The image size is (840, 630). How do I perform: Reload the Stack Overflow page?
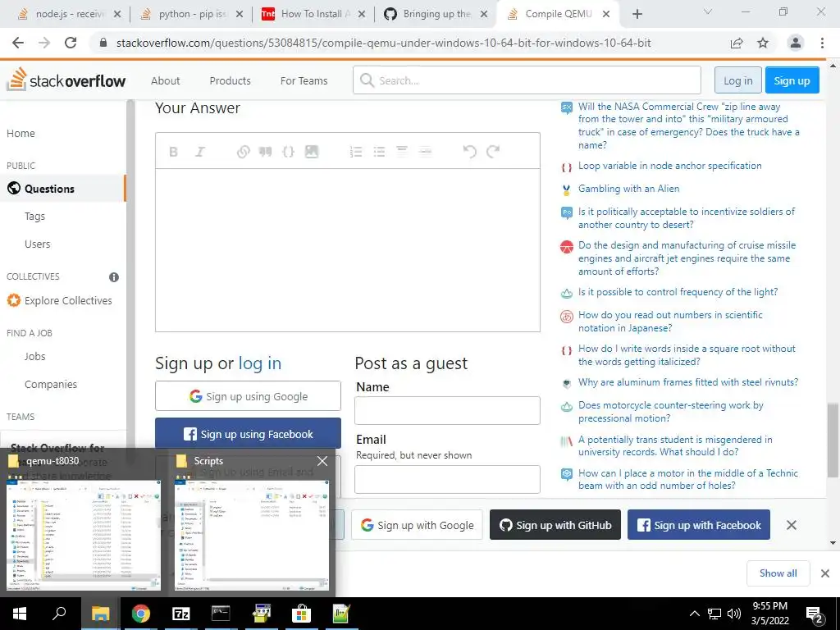71,43
